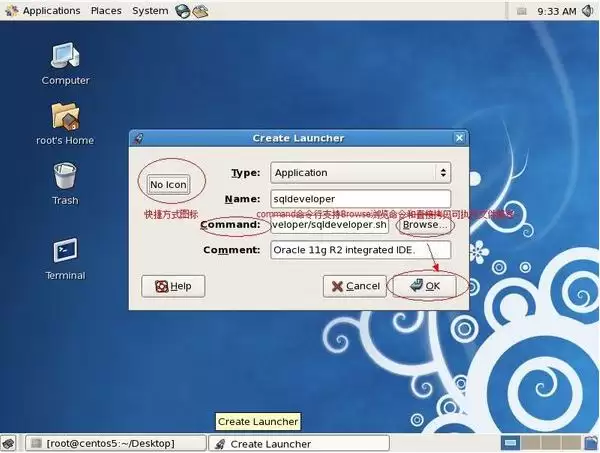Image resolution: width=600 pixels, height=453 pixels.
Task: Click the web browser icon in top panel
Action: pos(183,11)
